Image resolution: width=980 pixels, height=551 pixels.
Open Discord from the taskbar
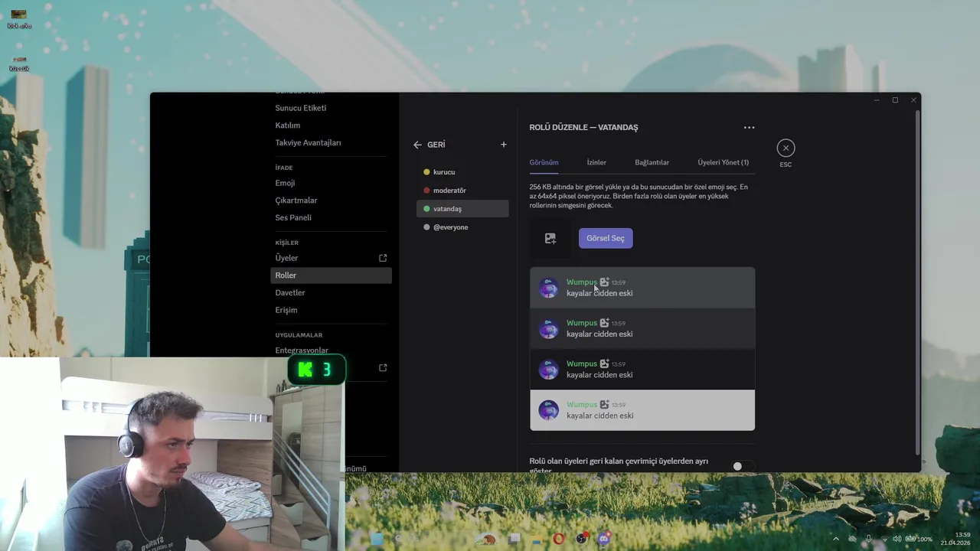point(605,539)
